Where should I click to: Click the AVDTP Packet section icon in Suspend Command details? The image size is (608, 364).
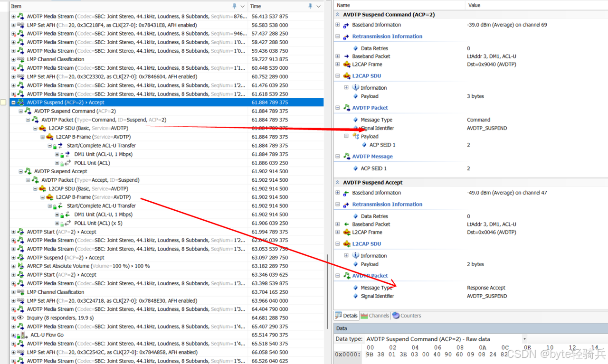click(346, 108)
